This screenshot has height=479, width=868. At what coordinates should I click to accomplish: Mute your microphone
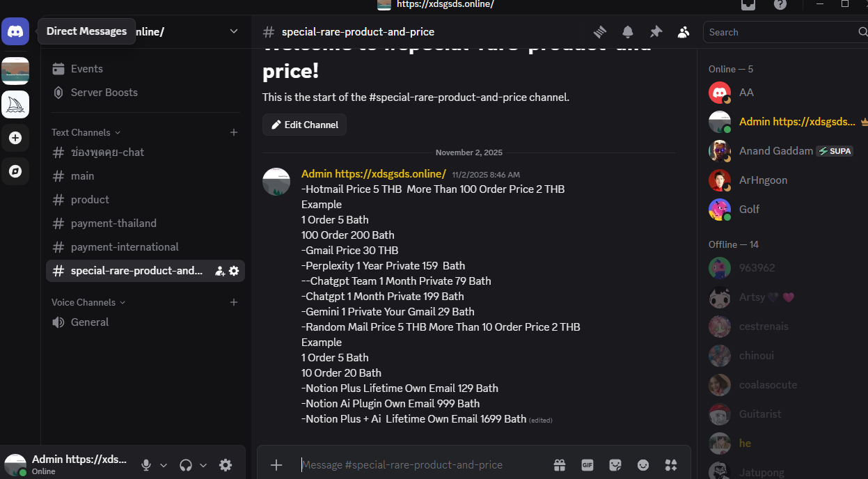[x=145, y=464]
